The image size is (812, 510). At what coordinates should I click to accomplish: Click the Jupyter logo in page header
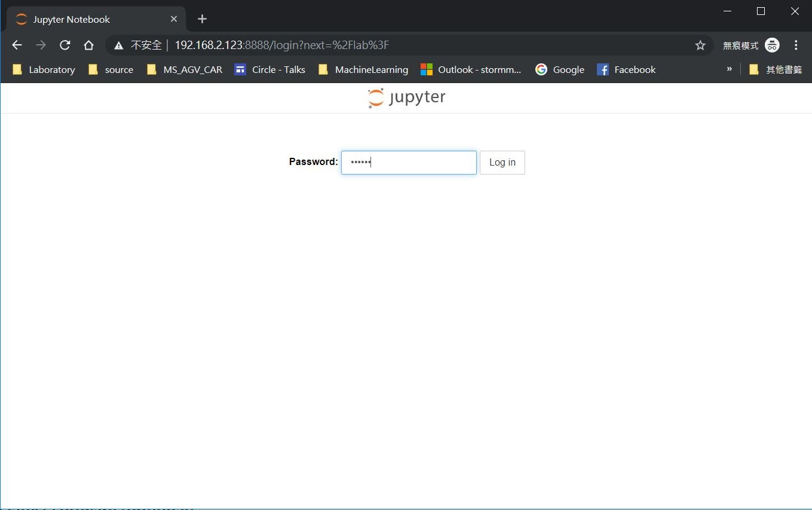tap(406, 98)
